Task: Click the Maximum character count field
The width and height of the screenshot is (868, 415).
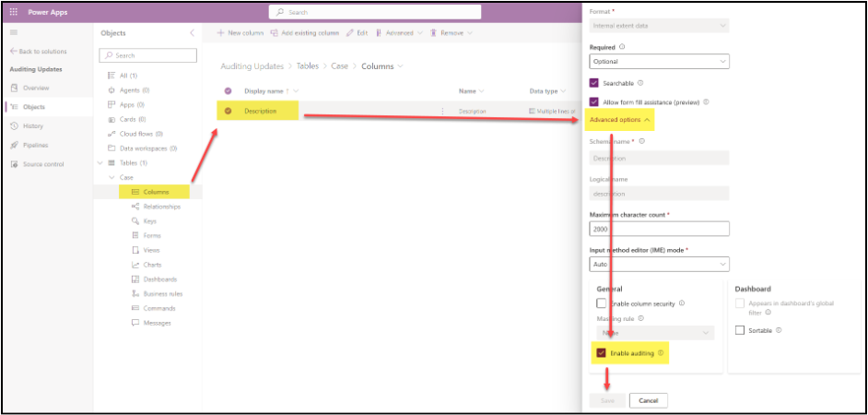Action: 659,229
